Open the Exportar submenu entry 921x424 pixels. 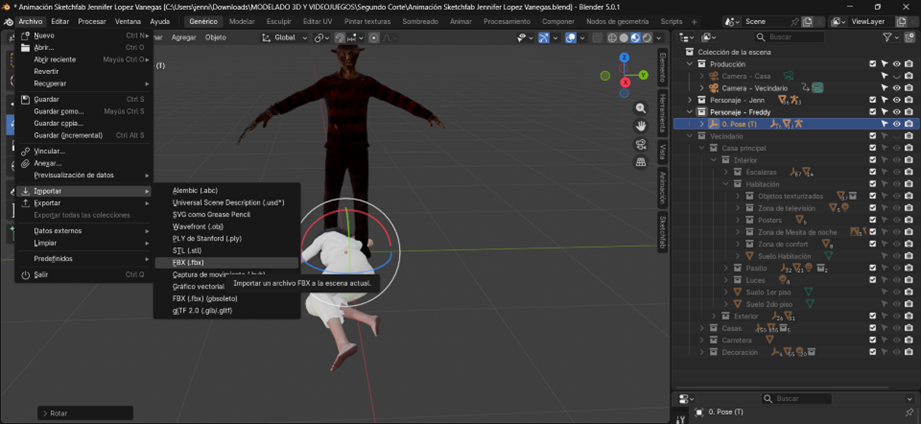click(48, 203)
